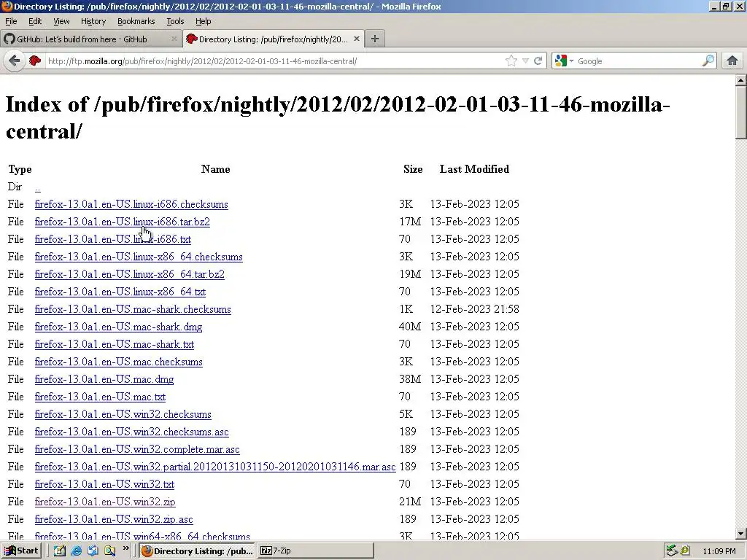Click the Firefox icon in the title bar
This screenshot has height=560, width=747.
click(7, 7)
